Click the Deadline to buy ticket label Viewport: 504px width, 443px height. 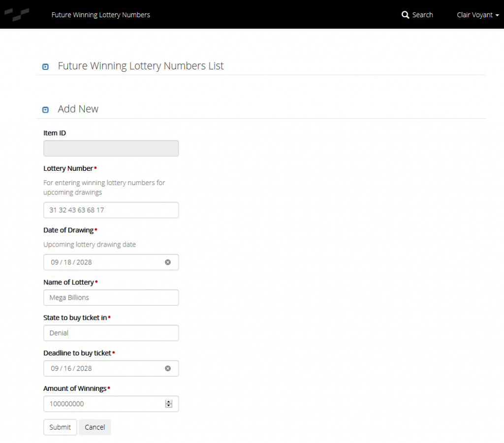pos(77,353)
